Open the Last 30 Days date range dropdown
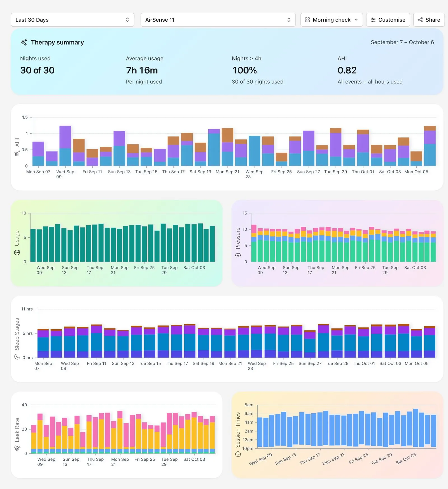Screen dimensions: 448x489 point(73,20)
